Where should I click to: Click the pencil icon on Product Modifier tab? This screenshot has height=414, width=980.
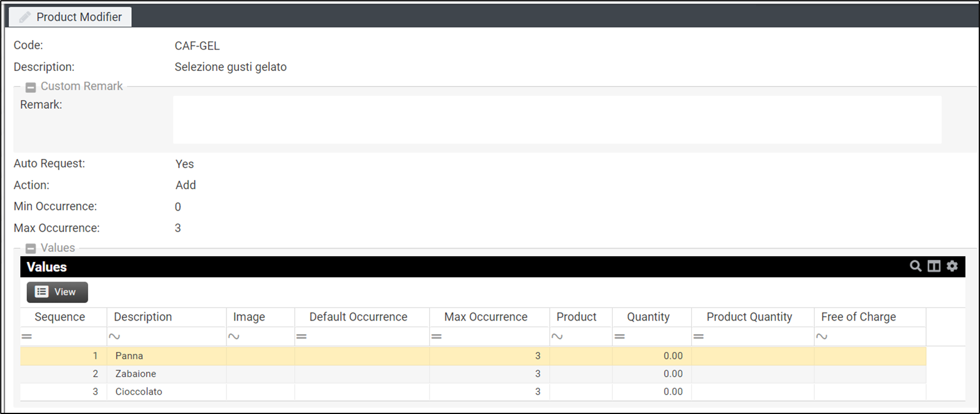point(25,17)
